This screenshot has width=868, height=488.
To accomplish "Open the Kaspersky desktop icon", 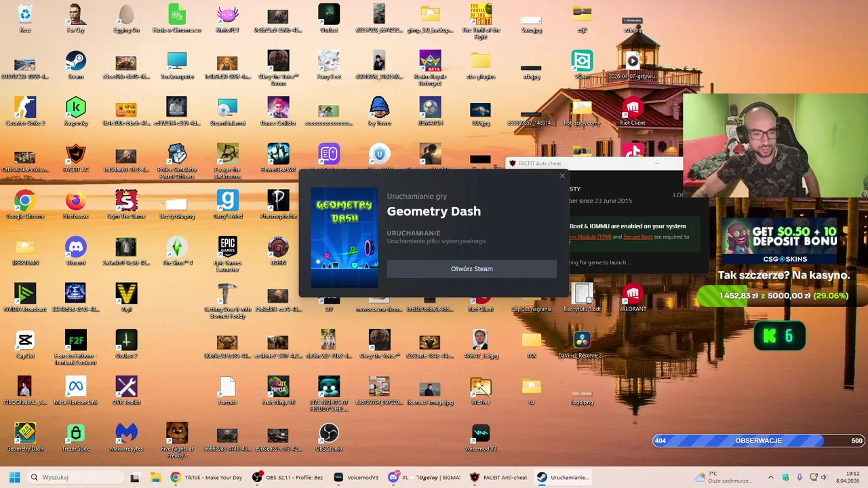I will 76,111.
